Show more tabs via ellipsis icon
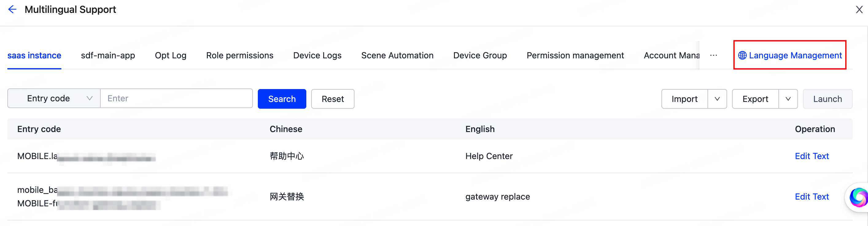868x226 pixels. pyautogui.click(x=713, y=55)
